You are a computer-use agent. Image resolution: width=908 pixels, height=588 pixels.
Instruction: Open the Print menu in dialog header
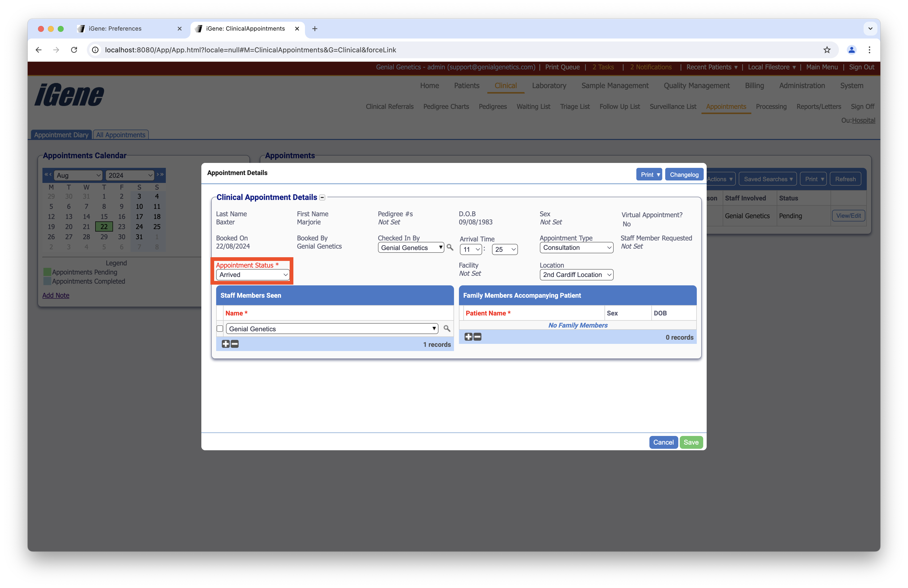click(x=649, y=174)
